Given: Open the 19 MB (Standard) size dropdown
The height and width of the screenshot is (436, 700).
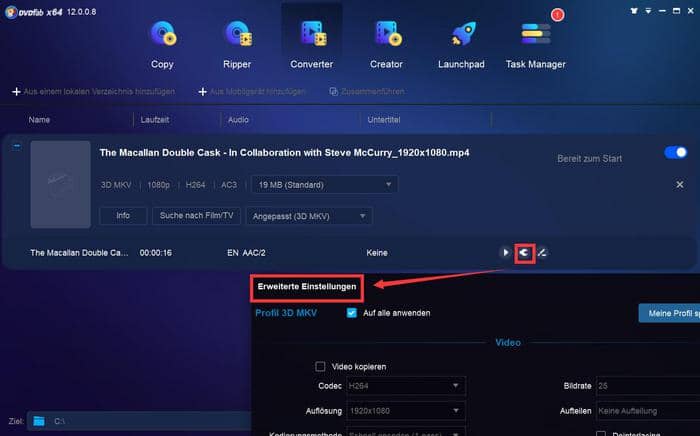Looking at the screenshot, I should click(325, 185).
